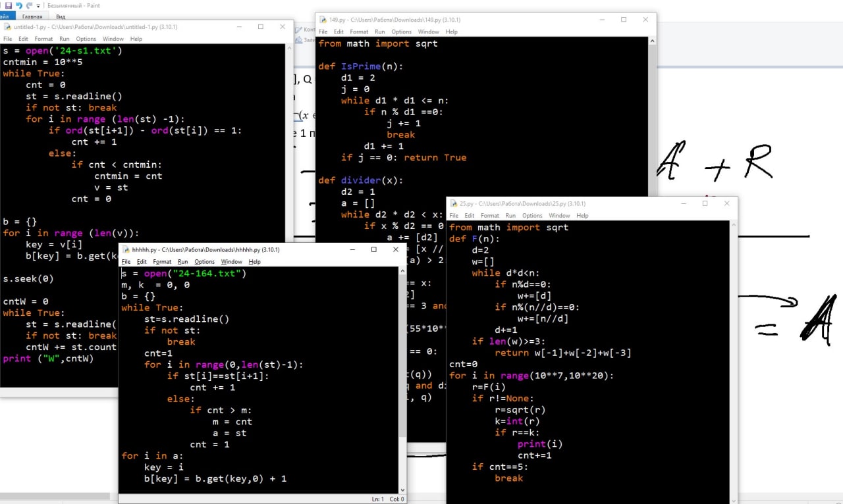Click the line "print(i)" in 25.py

(540, 444)
